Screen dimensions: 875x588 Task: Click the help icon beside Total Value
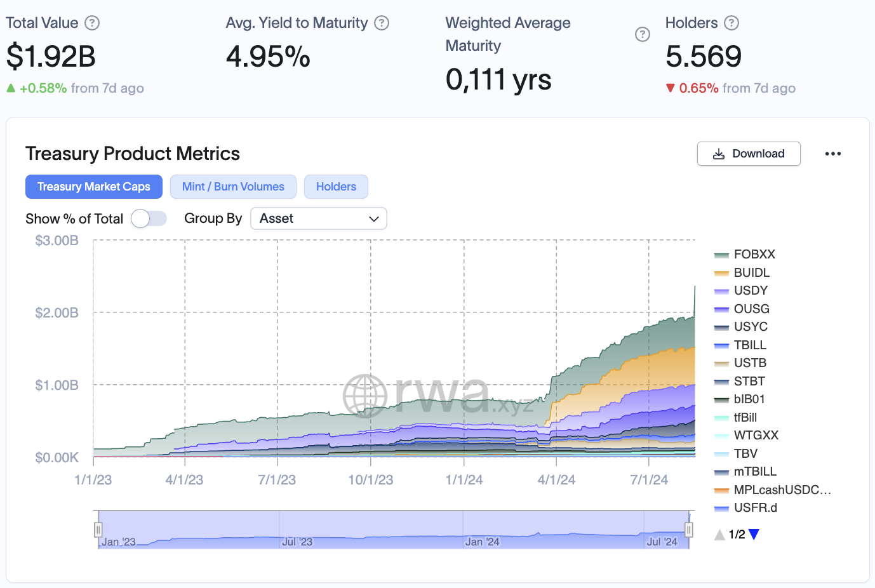(x=92, y=23)
